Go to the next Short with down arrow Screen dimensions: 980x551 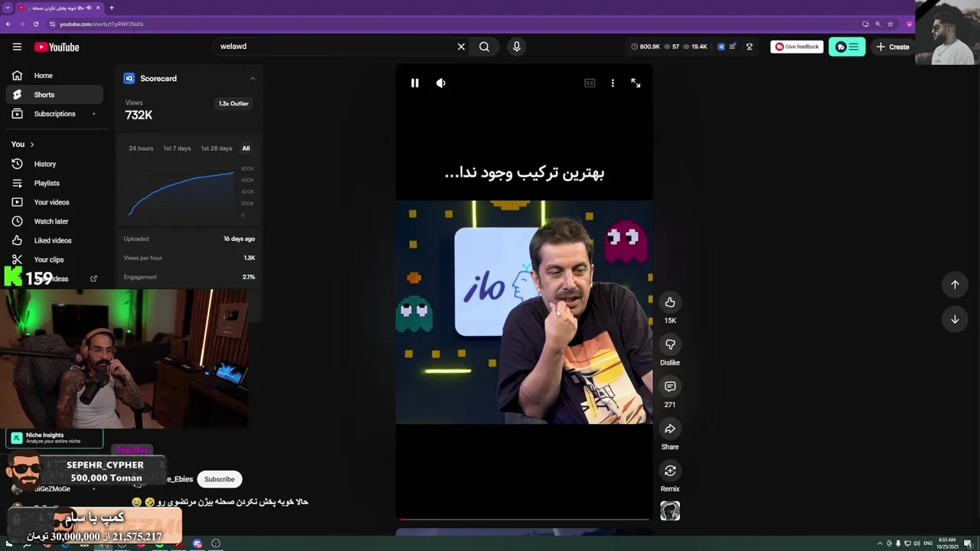coord(955,319)
